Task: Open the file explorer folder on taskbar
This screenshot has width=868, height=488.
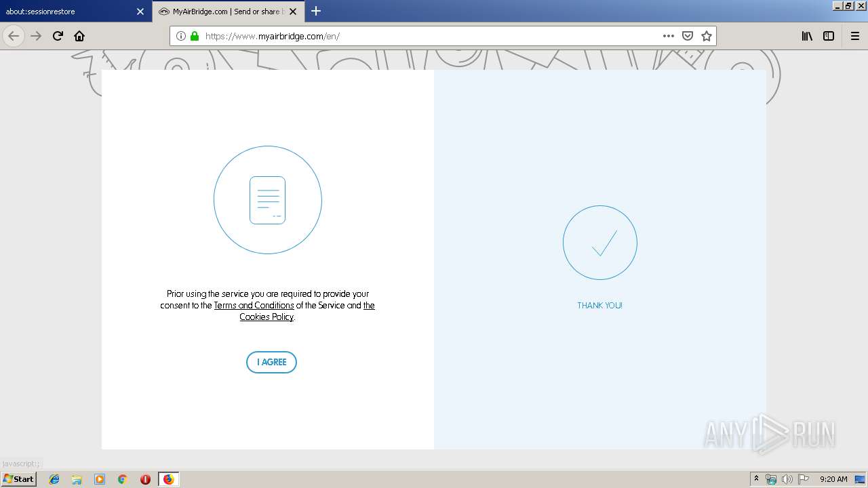Action: 77,479
